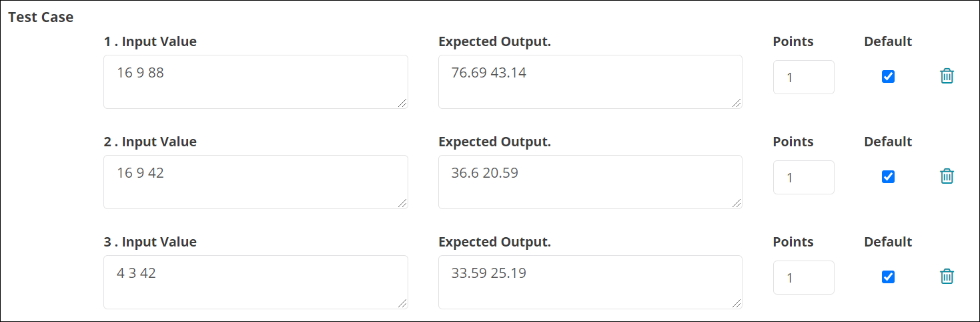Click resize grip of 4 3 42 textarea
Image resolution: width=980 pixels, height=322 pixels.
(x=403, y=304)
